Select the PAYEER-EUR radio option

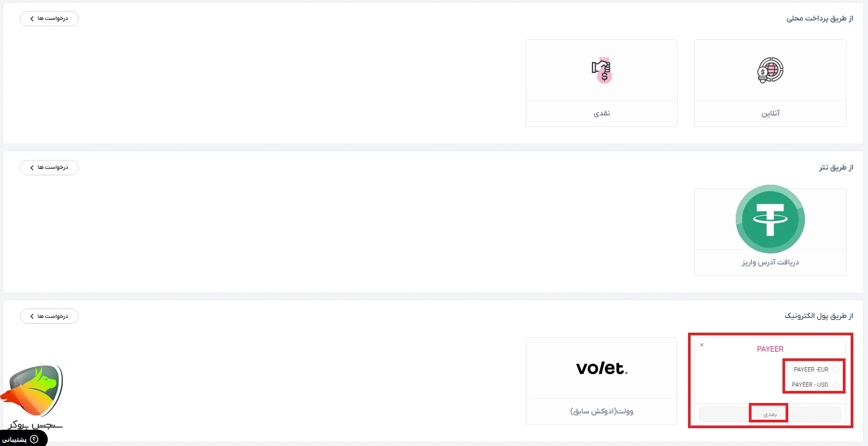(835, 370)
